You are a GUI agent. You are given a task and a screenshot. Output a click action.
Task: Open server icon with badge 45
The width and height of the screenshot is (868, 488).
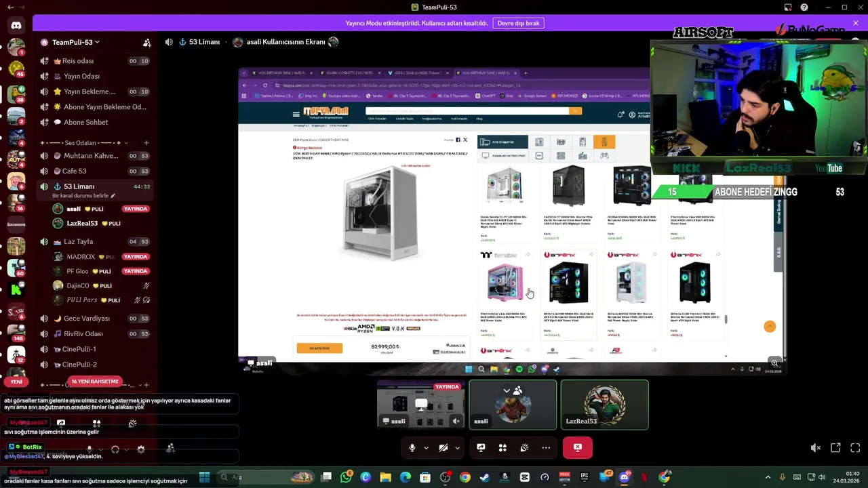[x=16, y=70]
